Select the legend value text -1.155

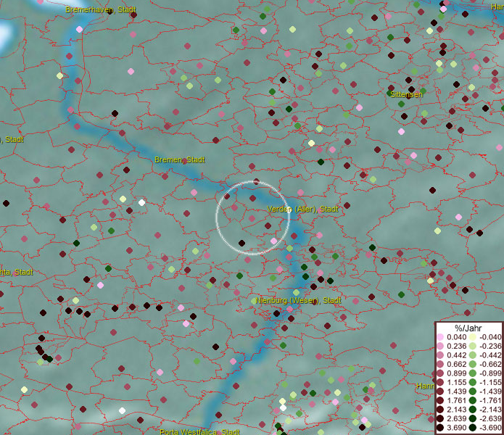coord(490,382)
